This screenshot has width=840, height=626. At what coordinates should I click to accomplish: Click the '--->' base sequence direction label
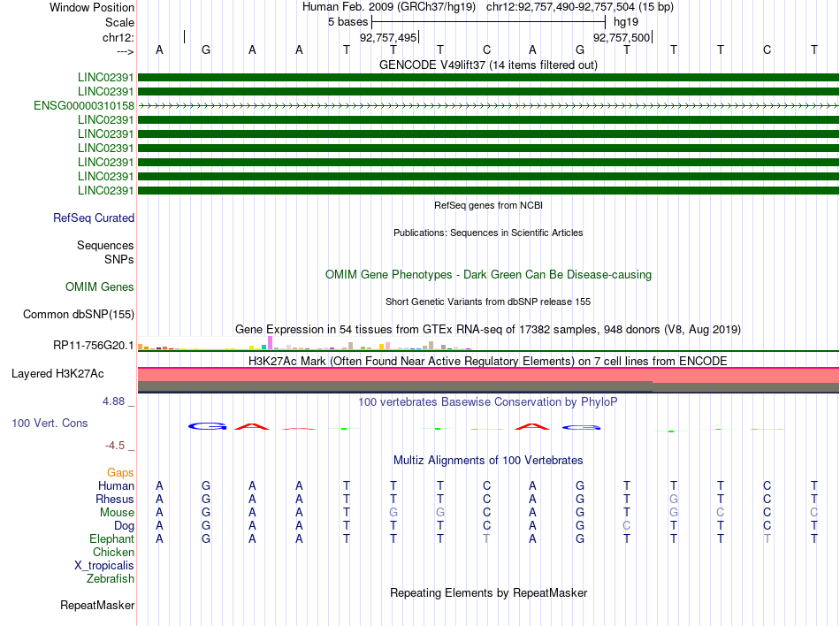(125, 51)
